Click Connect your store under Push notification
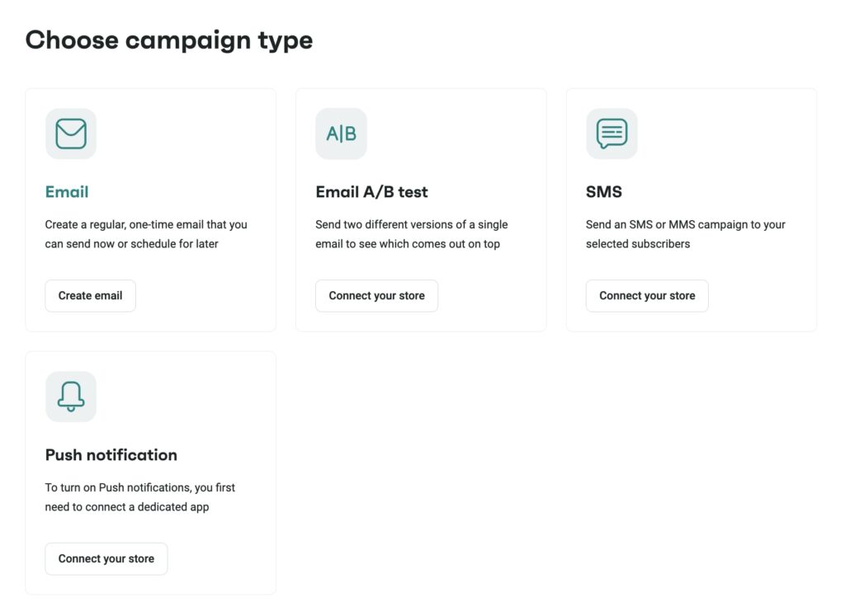The height and width of the screenshot is (616, 845). [106, 558]
